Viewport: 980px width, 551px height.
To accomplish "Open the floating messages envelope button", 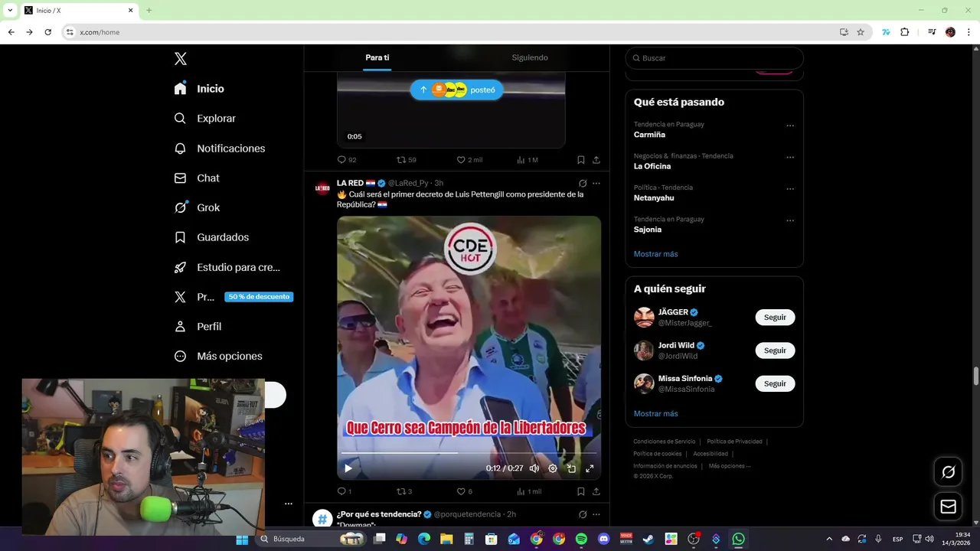I will click(x=948, y=507).
